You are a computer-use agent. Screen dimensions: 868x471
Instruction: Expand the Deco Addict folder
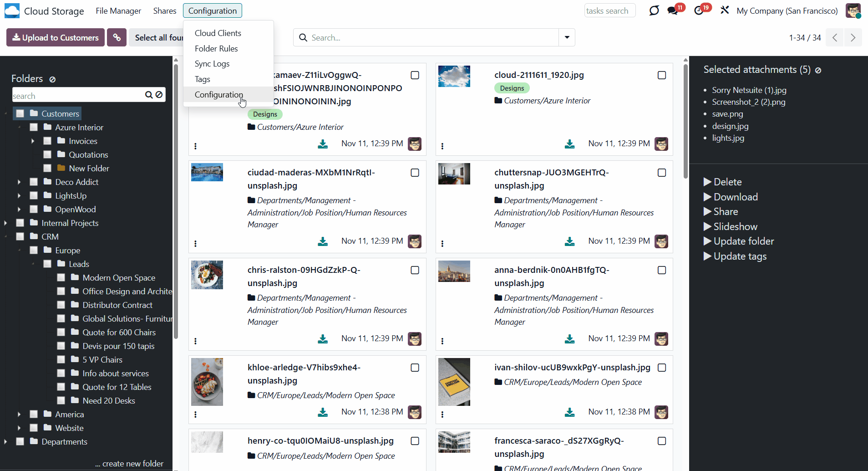(x=19, y=182)
